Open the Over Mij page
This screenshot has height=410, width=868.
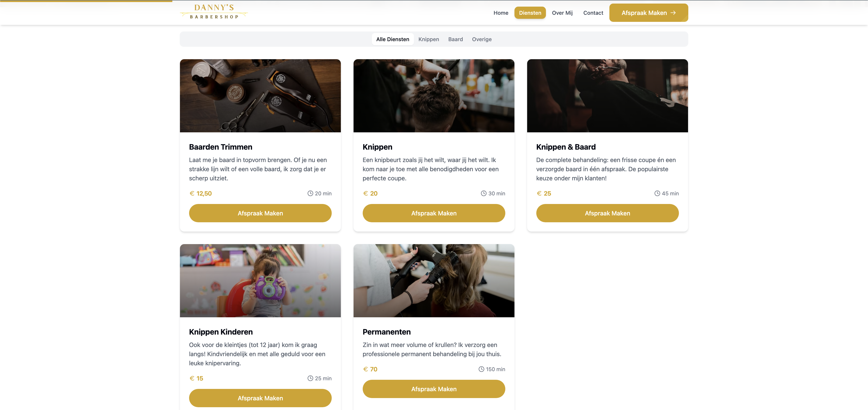562,13
